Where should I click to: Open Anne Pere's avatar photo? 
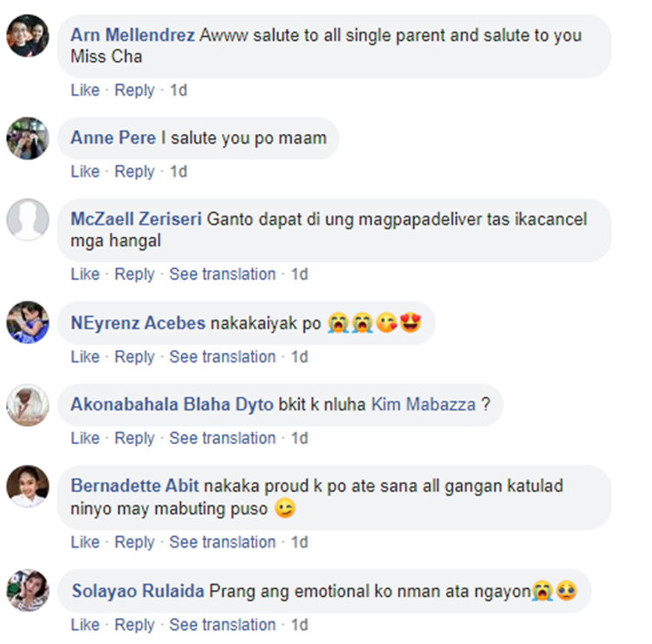28,138
